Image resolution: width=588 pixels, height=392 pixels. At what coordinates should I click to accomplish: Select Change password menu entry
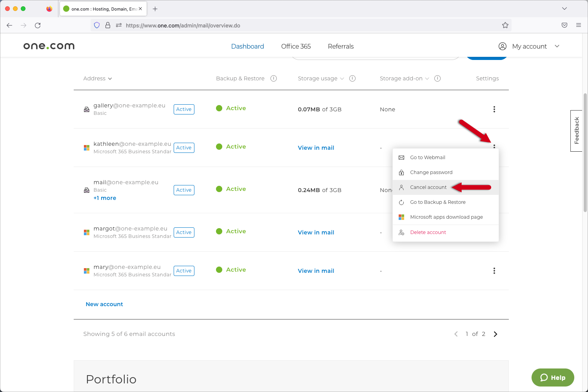(x=431, y=172)
